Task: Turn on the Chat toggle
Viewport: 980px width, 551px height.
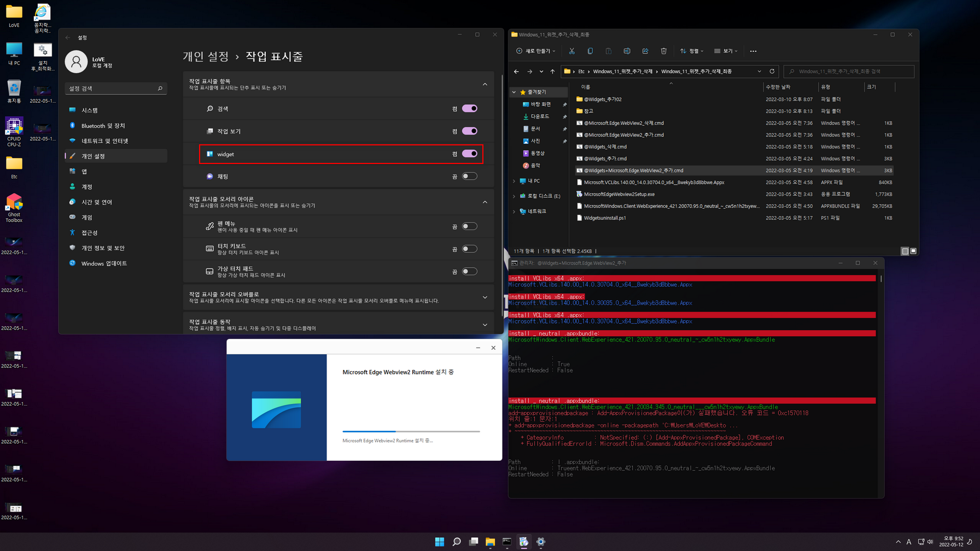Action: (470, 177)
